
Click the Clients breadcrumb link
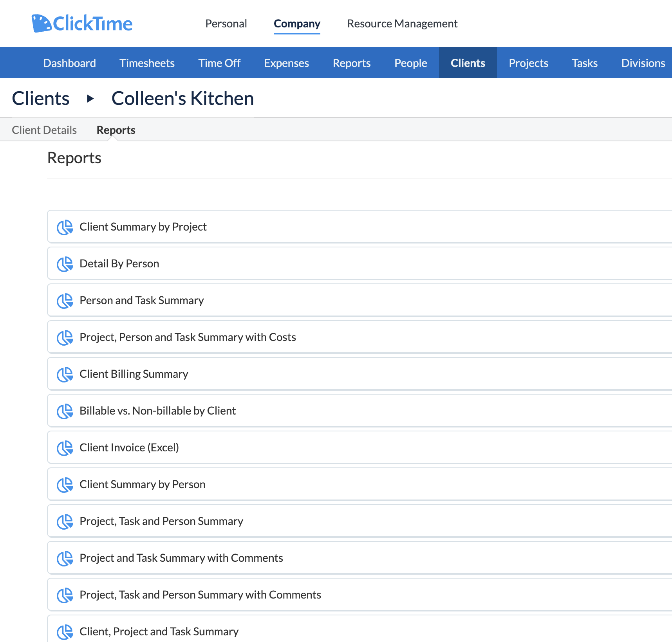[41, 98]
